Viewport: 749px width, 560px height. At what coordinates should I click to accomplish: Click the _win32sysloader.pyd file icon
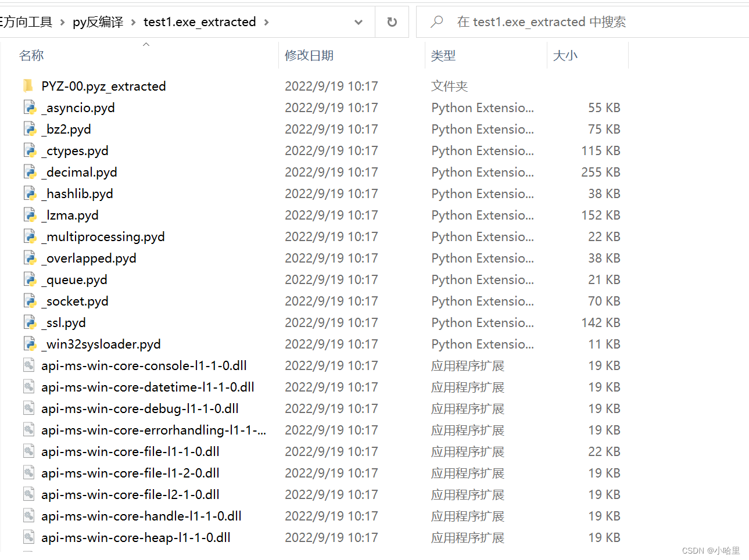coord(30,344)
